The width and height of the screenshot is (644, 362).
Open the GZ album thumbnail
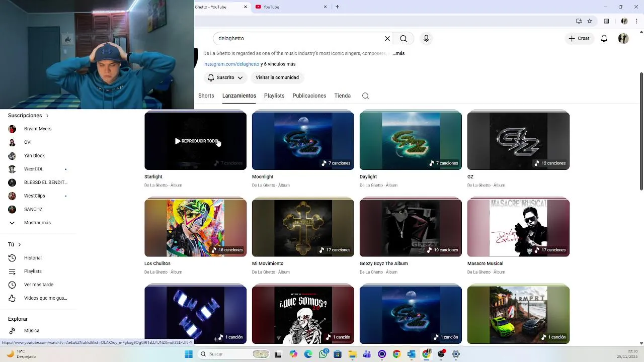[x=518, y=141]
